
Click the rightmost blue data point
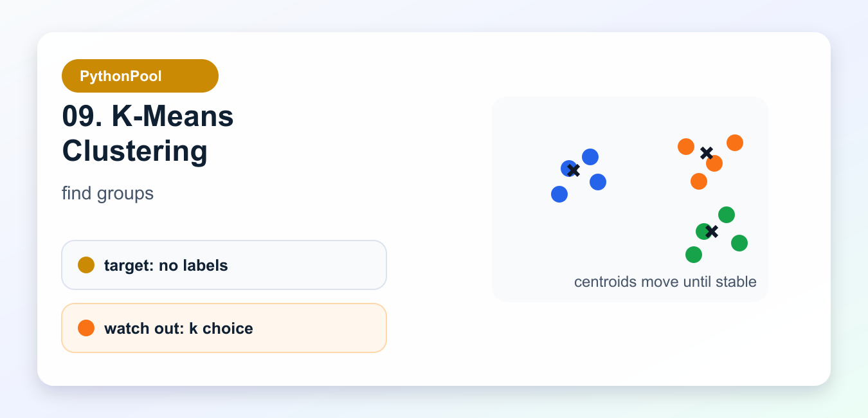tap(598, 182)
